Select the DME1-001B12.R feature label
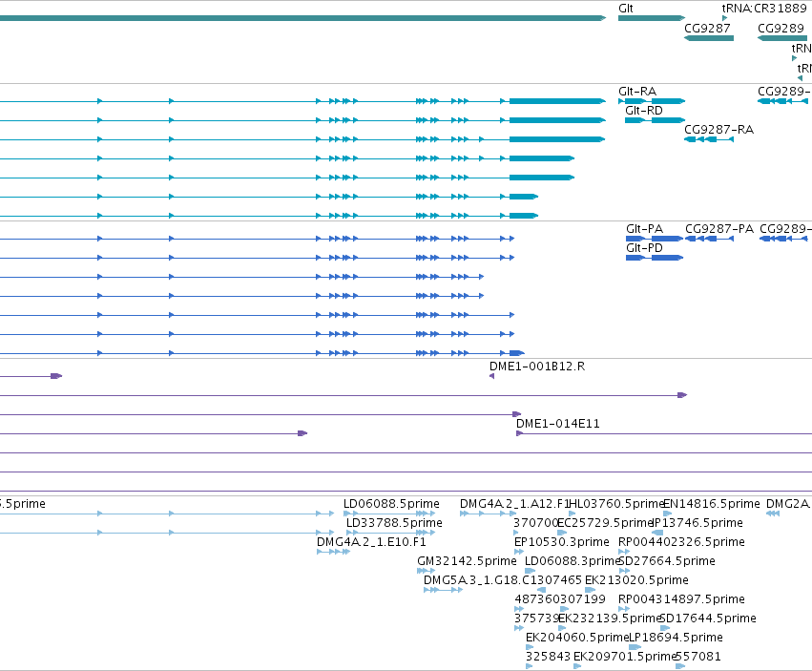 (537, 367)
